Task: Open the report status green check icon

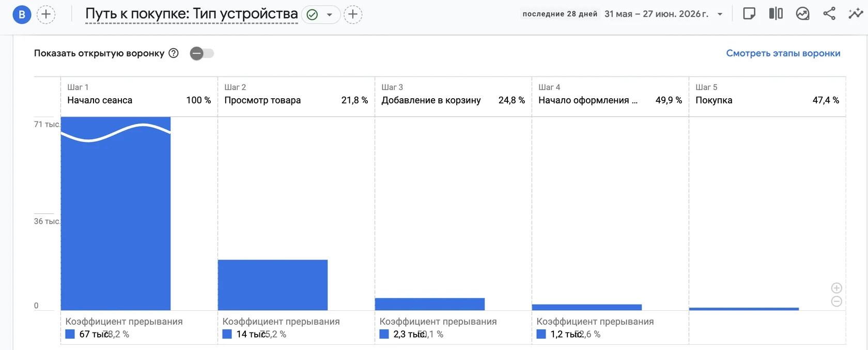Action: click(312, 14)
